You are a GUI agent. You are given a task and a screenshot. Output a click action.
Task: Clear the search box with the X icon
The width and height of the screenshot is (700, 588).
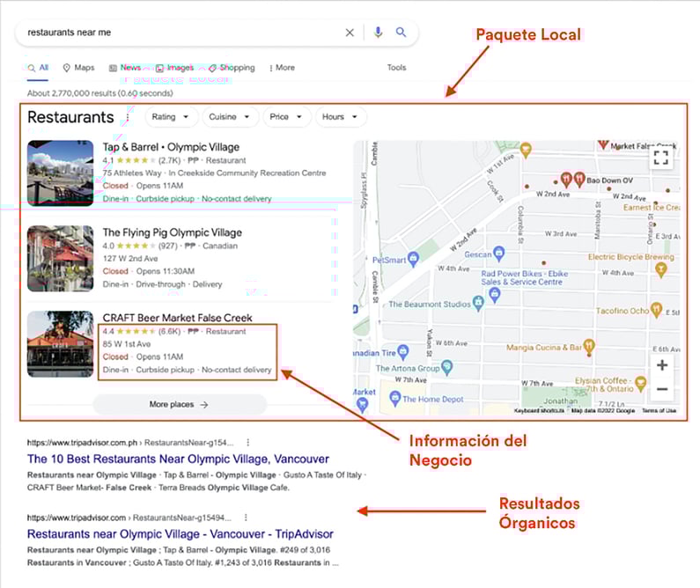pyautogui.click(x=350, y=33)
